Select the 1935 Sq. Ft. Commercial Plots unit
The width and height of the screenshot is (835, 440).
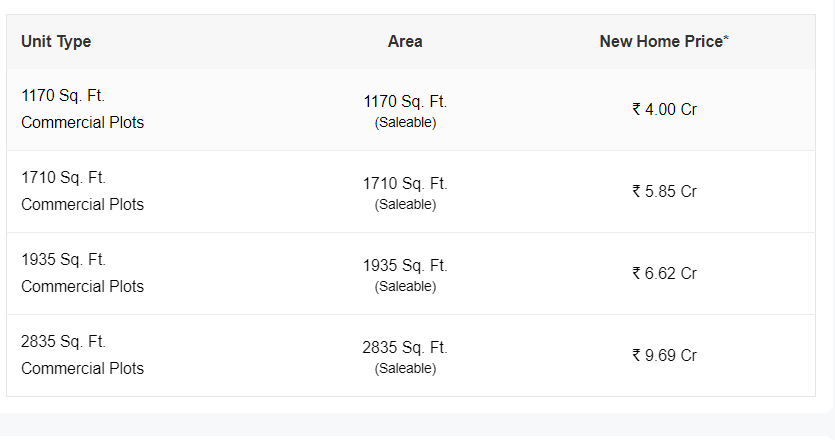pyautogui.click(x=83, y=273)
